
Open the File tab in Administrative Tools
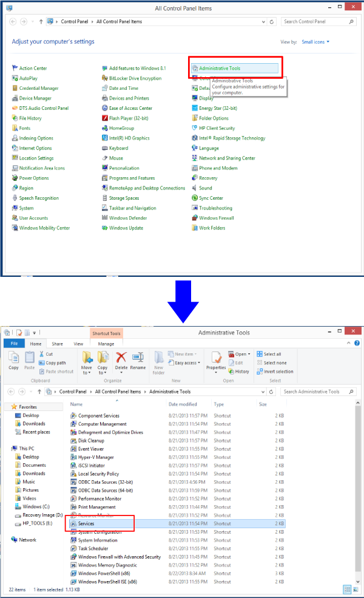click(x=14, y=344)
